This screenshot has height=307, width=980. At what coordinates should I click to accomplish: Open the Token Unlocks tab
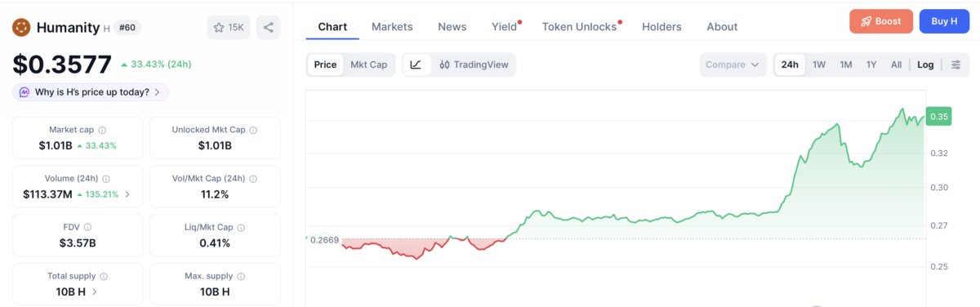coord(580,27)
